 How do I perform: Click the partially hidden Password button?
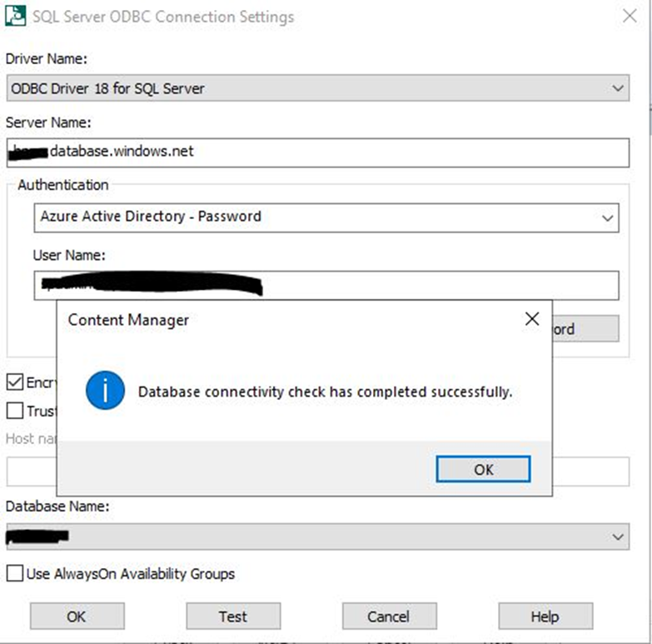(x=585, y=328)
